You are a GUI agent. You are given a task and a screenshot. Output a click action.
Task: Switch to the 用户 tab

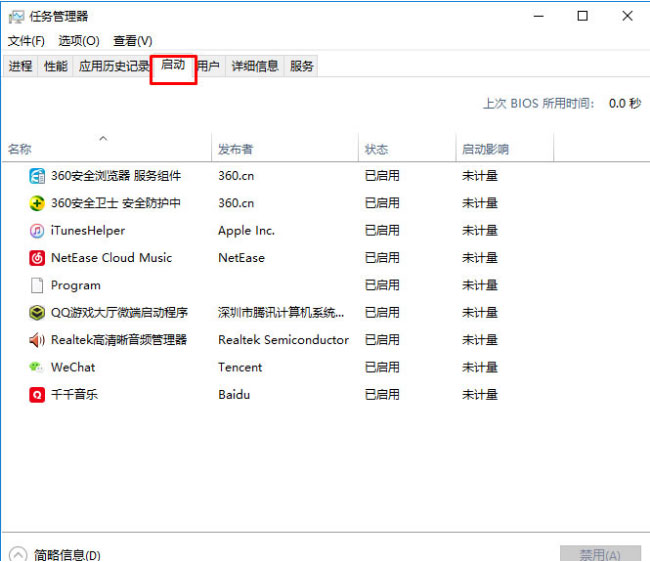(x=209, y=66)
